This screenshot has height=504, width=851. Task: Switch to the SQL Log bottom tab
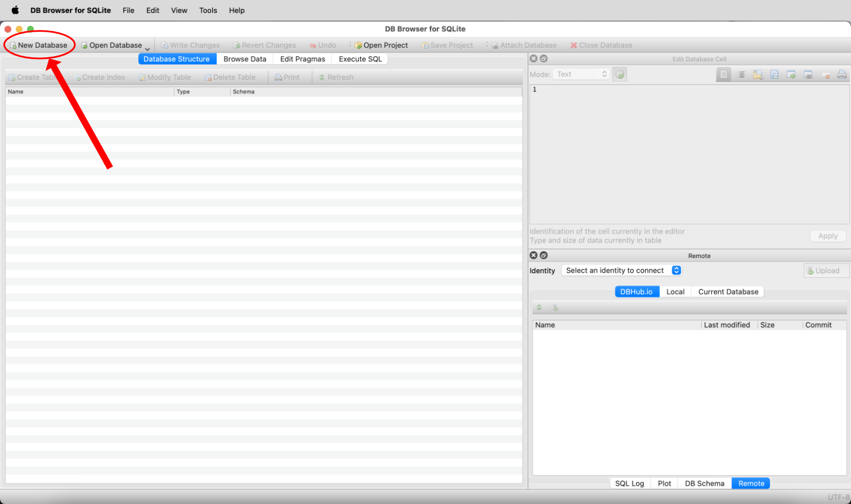pyautogui.click(x=629, y=484)
